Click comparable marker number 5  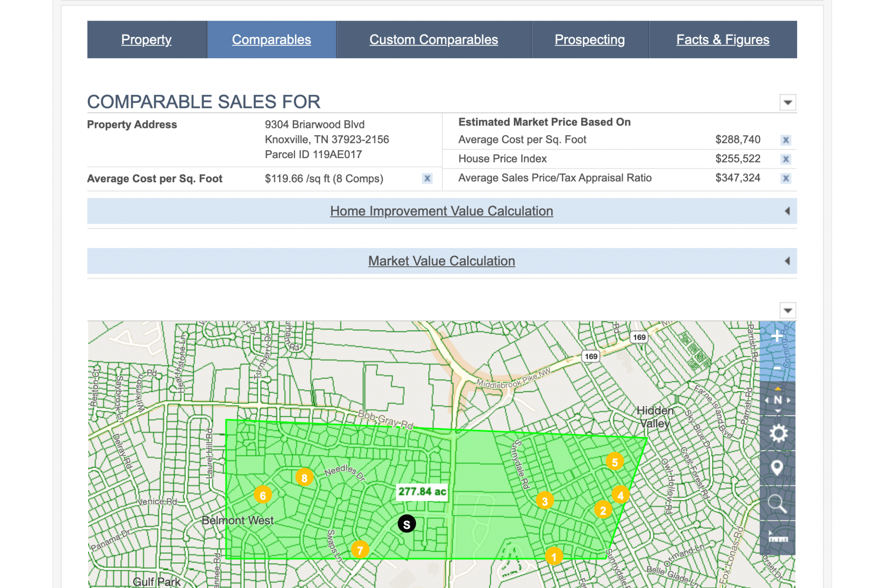(615, 462)
